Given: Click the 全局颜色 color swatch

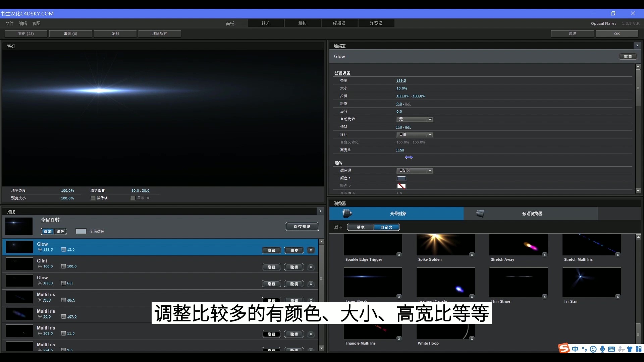Looking at the screenshot, I should (80, 231).
